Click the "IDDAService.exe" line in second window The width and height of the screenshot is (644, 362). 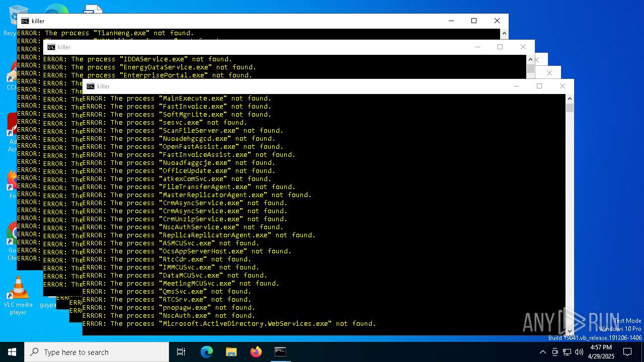pos(138,59)
